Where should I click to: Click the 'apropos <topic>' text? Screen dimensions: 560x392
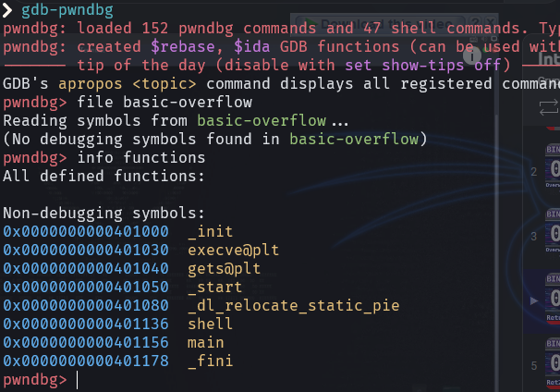(x=128, y=84)
